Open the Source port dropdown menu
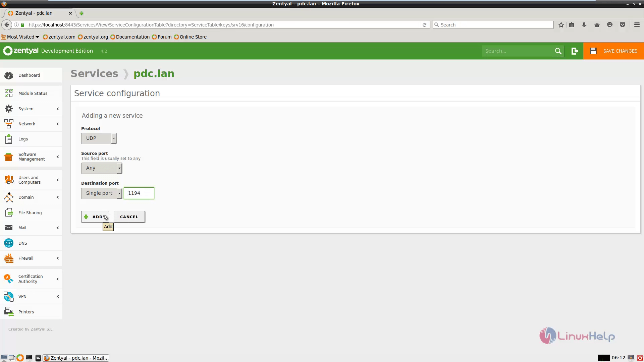This screenshot has width=644, height=362. (x=101, y=168)
